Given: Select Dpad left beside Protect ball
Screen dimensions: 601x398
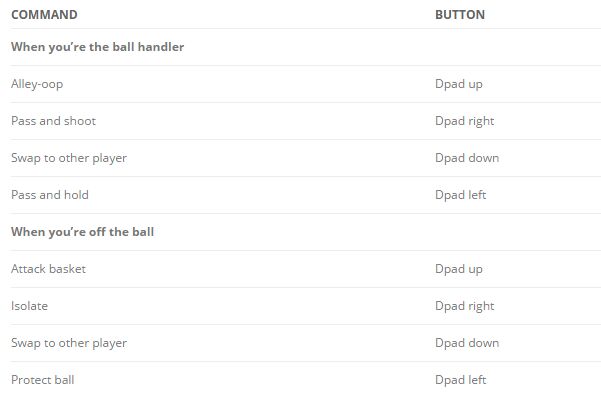Looking at the screenshot, I should [x=460, y=380].
